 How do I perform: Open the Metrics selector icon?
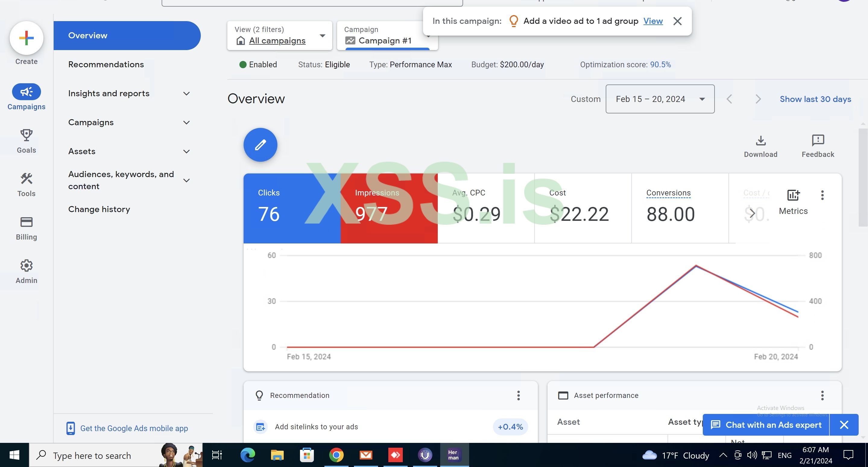tap(793, 195)
